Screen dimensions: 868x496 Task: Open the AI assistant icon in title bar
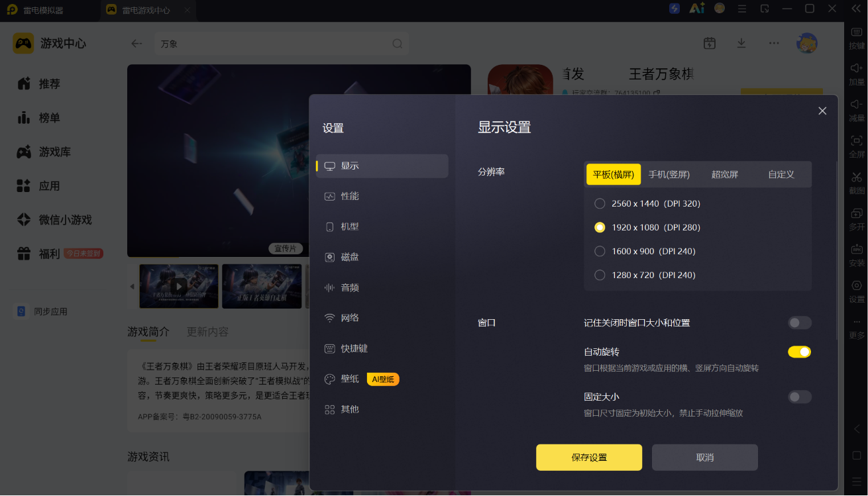pos(696,9)
